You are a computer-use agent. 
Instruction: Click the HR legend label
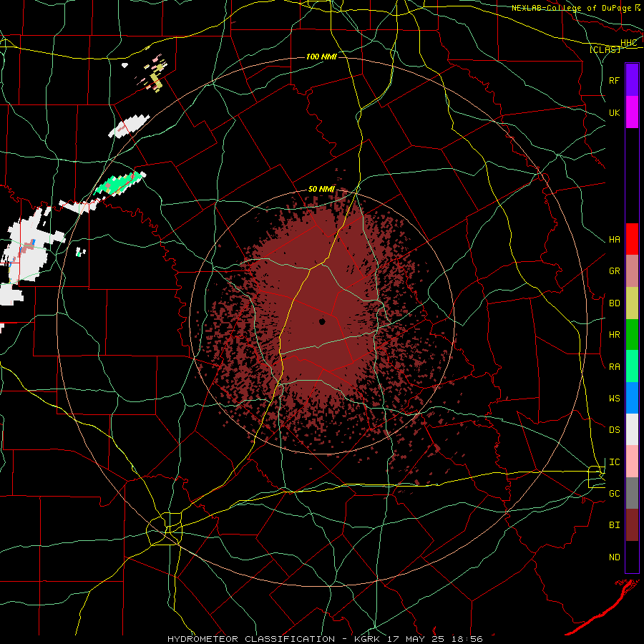click(614, 335)
